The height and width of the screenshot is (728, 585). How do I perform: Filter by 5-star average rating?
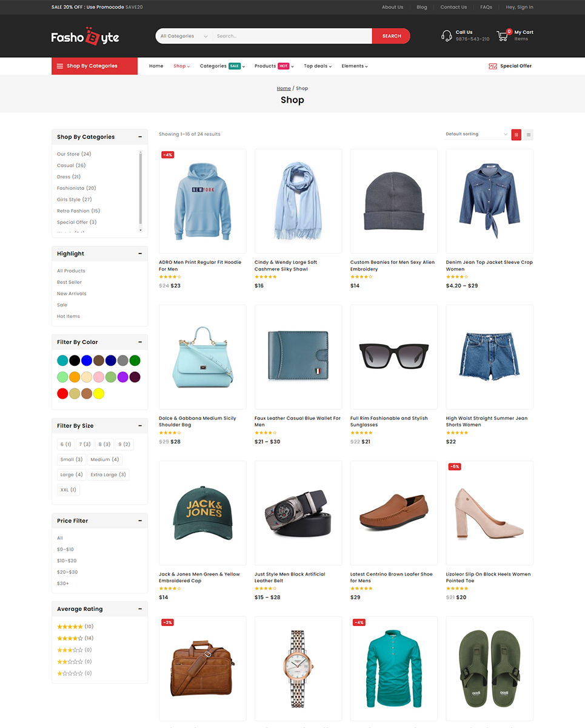(x=70, y=627)
